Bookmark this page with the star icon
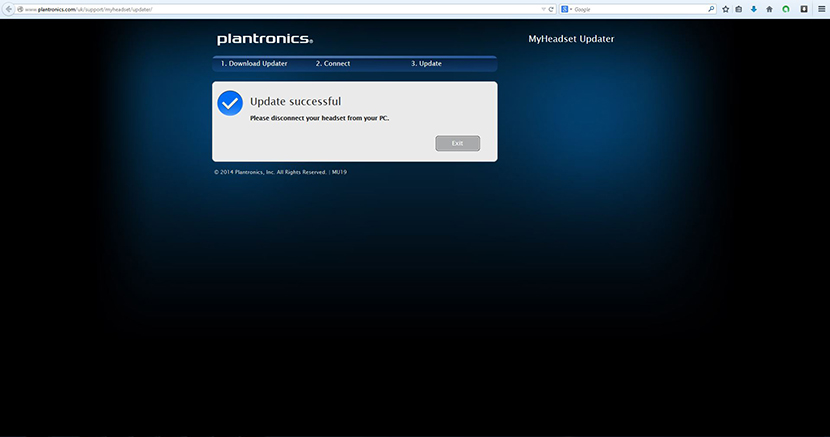Screen dimensions: 830x437 725,9
